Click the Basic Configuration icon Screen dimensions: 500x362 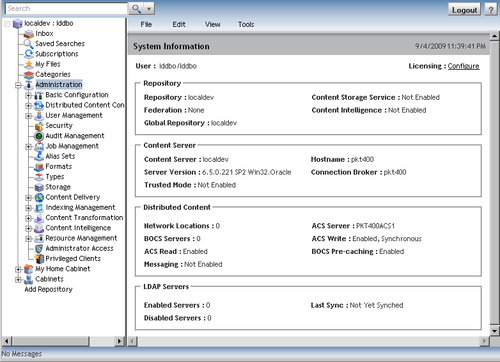coord(39,95)
